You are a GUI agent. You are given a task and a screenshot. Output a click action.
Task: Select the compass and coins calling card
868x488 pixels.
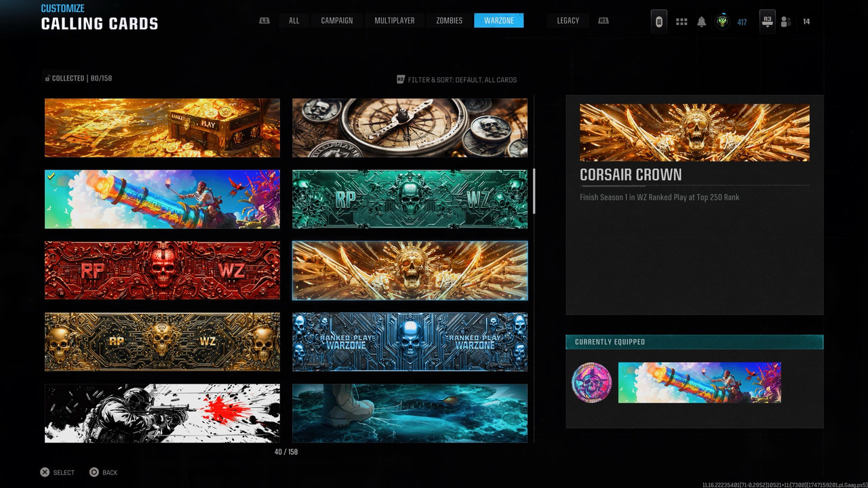(410, 127)
